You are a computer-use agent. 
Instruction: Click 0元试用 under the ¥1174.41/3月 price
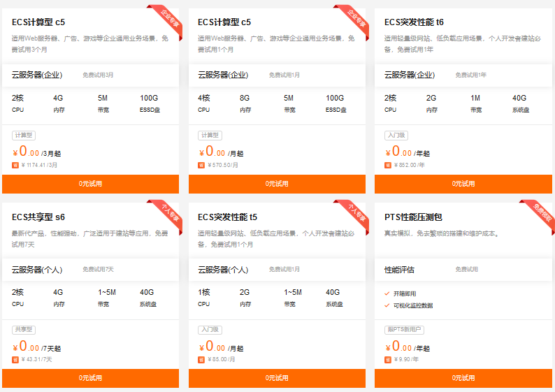pyautogui.click(x=90, y=184)
